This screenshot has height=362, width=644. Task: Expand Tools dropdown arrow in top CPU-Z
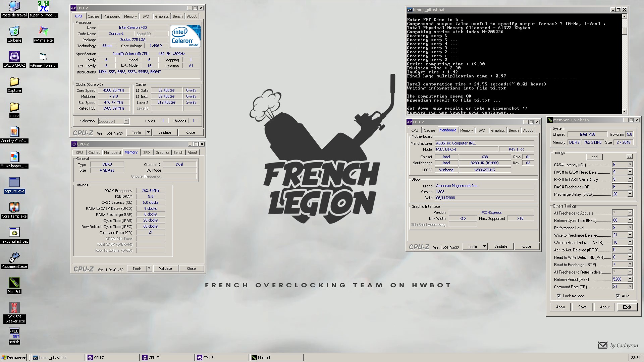click(x=148, y=132)
